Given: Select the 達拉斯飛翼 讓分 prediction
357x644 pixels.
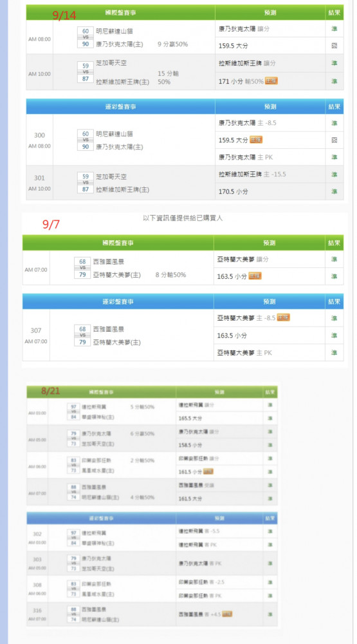Looking at the screenshot, I should pos(196,405).
